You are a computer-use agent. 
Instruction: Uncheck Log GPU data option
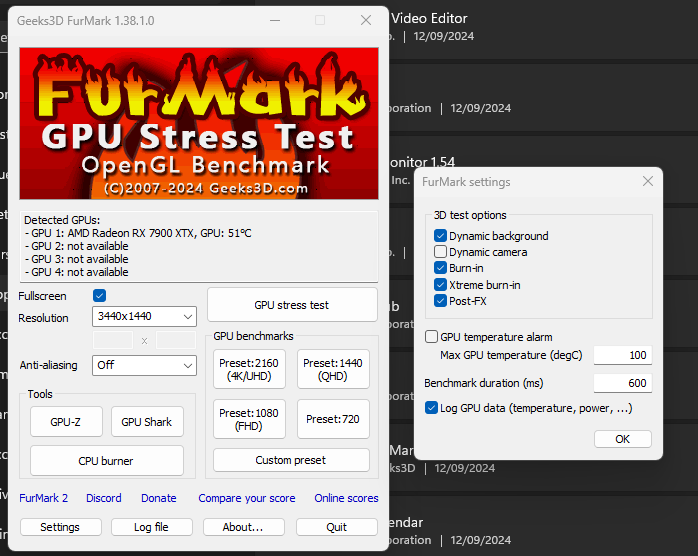[x=431, y=408]
